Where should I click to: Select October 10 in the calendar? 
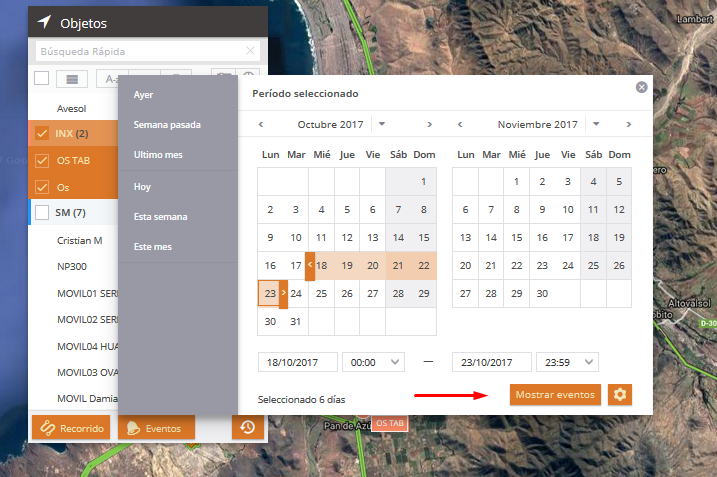pos(296,238)
